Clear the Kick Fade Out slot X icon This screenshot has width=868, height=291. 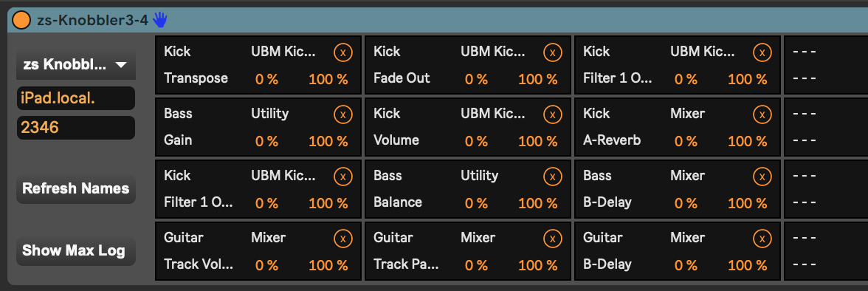point(552,52)
